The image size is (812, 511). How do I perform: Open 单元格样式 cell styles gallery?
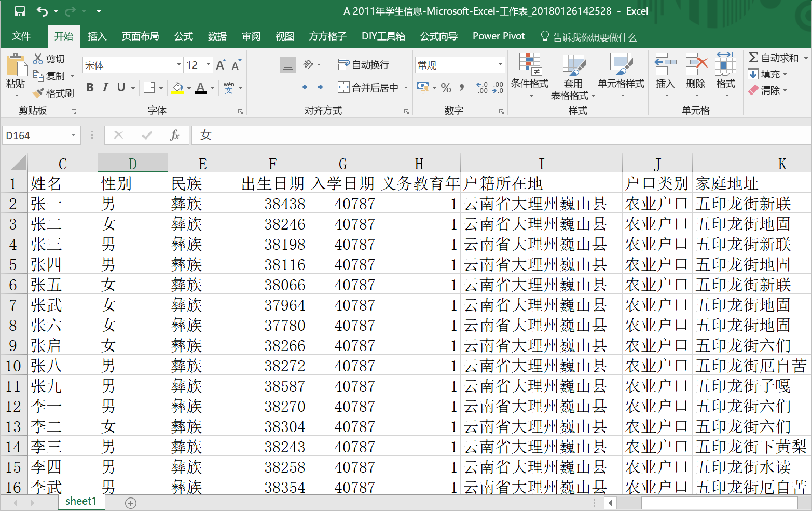[x=621, y=75]
